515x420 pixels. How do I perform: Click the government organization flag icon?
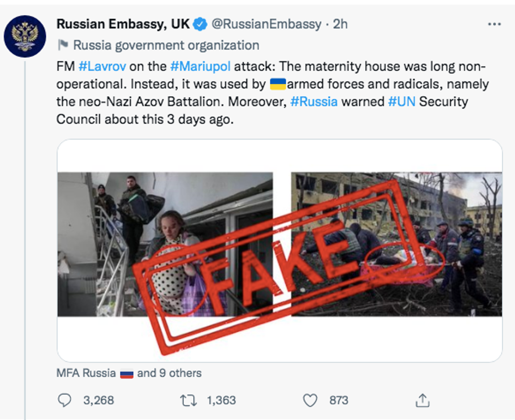pos(63,45)
